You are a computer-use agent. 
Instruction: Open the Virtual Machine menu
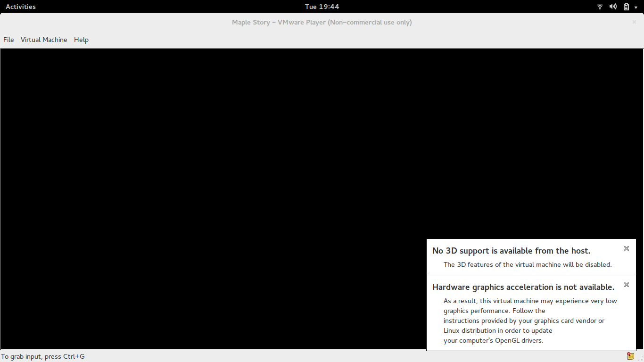pyautogui.click(x=44, y=40)
